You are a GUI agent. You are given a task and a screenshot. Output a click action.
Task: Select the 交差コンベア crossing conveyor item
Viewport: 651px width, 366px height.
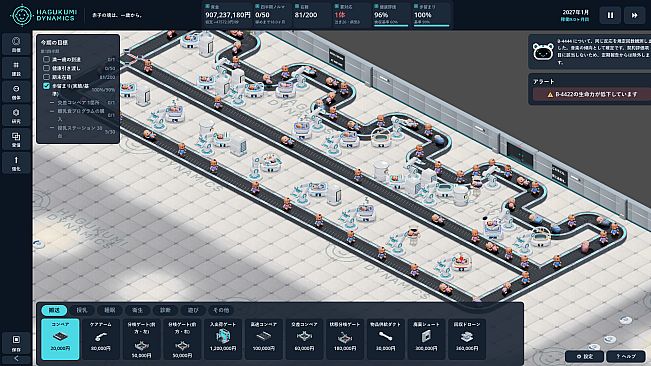[x=304, y=339]
